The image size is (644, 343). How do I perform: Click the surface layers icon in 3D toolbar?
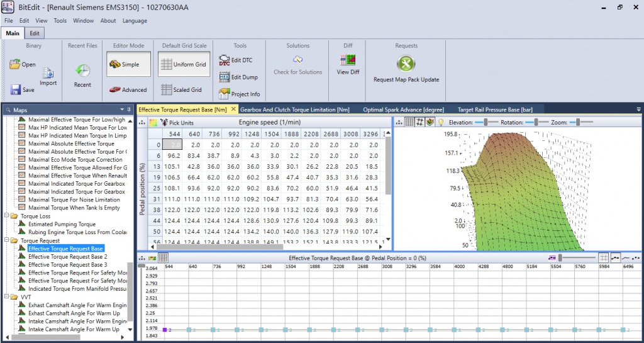pos(430,123)
